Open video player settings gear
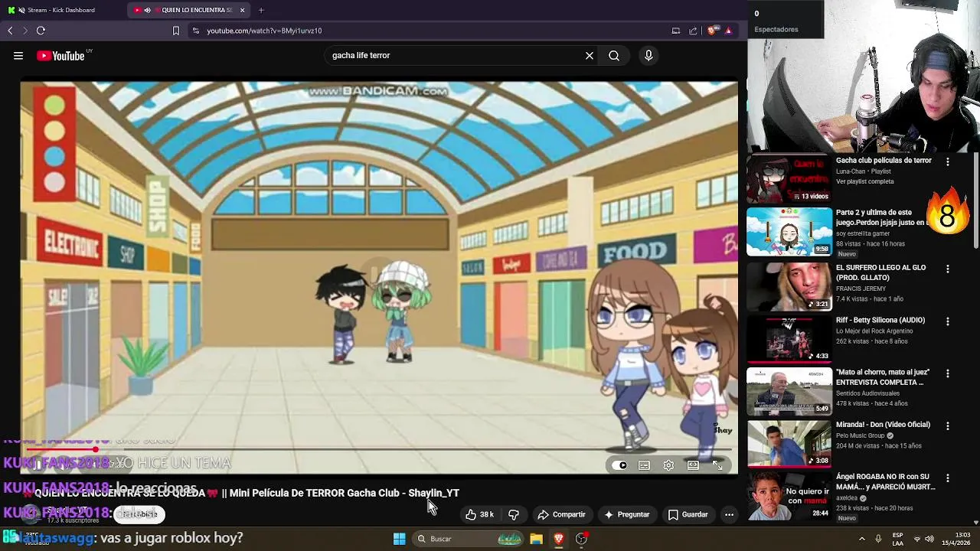 (668, 465)
